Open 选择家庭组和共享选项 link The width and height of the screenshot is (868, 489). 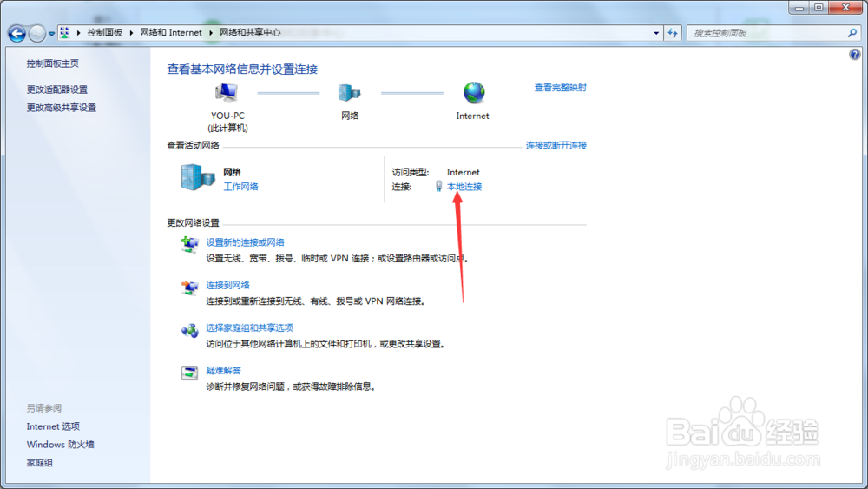[250, 327]
